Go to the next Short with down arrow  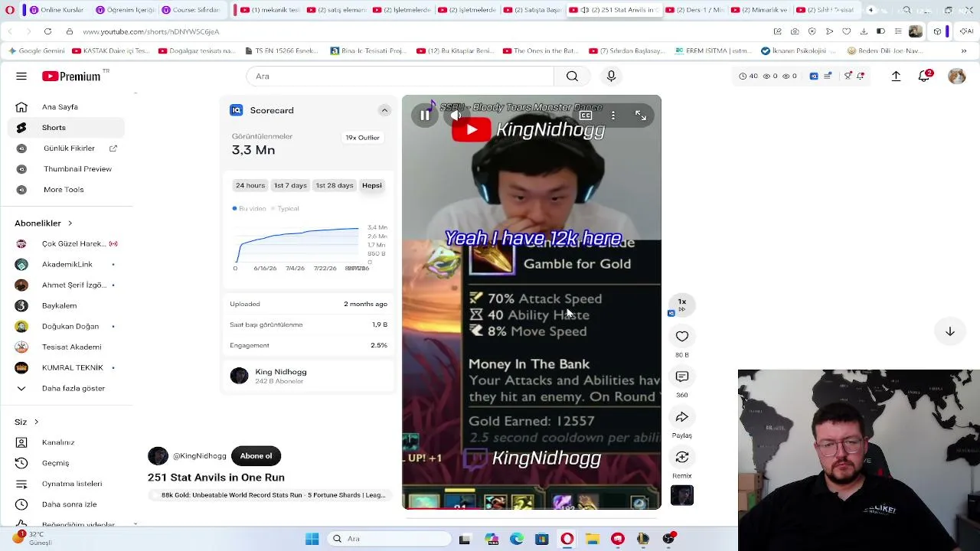point(950,331)
